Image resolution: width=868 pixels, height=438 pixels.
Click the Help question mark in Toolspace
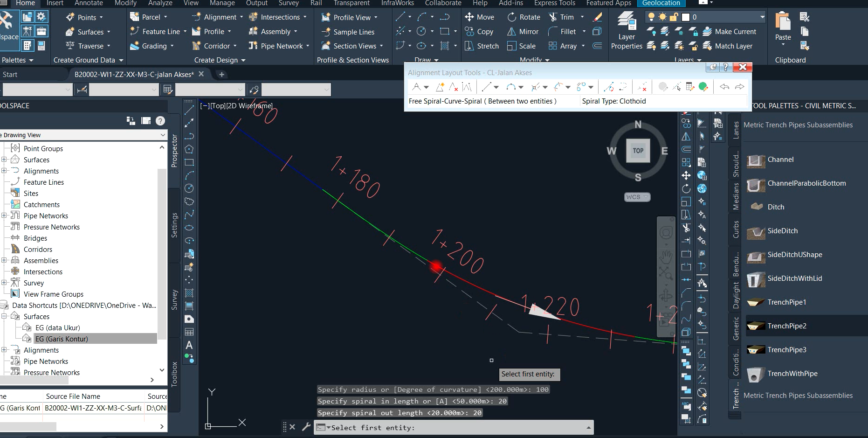160,120
